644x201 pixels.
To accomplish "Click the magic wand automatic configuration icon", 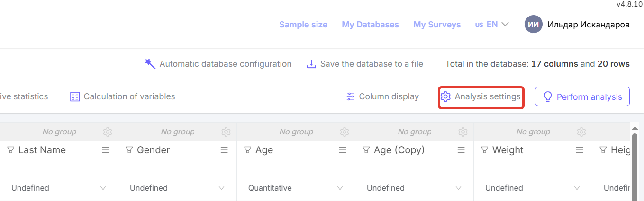I will pos(150,64).
